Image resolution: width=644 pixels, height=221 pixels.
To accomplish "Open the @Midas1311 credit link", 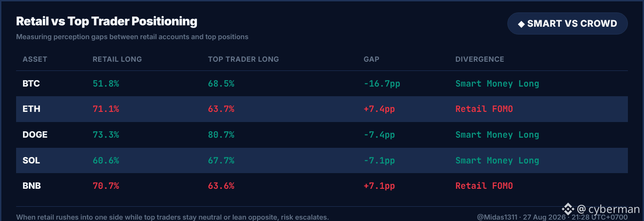I will coord(497,217).
